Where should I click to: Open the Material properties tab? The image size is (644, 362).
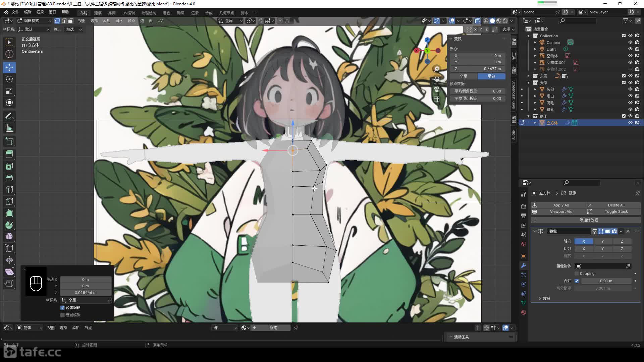pos(524,312)
